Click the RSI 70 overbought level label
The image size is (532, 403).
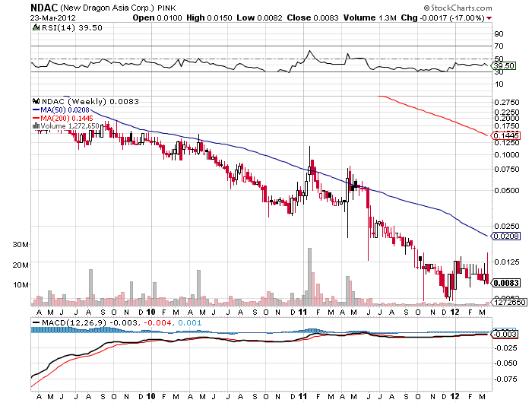coord(499,46)
